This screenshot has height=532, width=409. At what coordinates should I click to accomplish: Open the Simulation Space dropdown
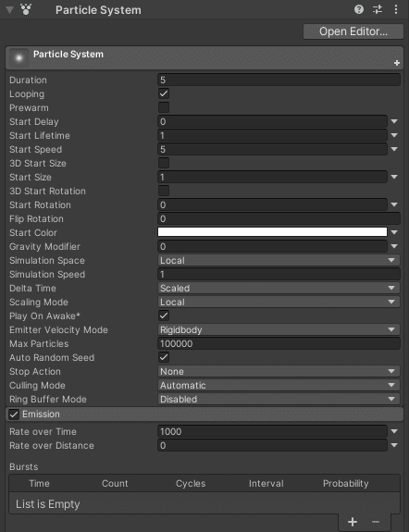279,260
